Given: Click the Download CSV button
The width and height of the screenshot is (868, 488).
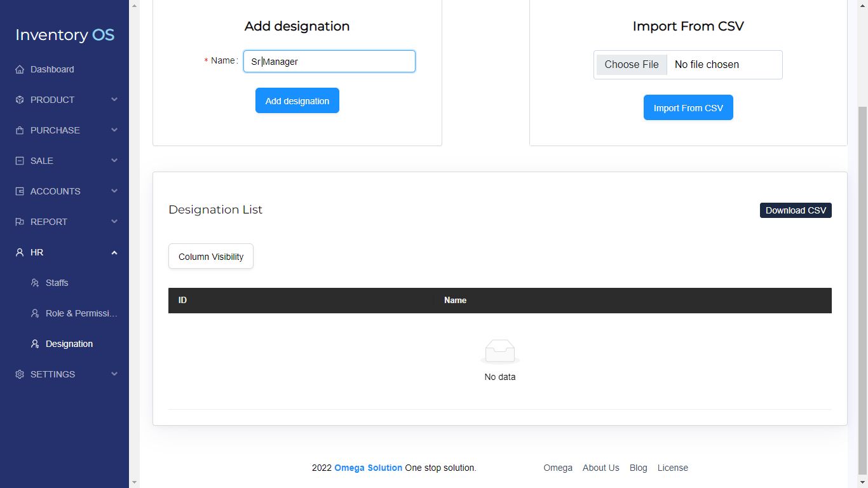Looking at the screenshot, I should [796, 210].
